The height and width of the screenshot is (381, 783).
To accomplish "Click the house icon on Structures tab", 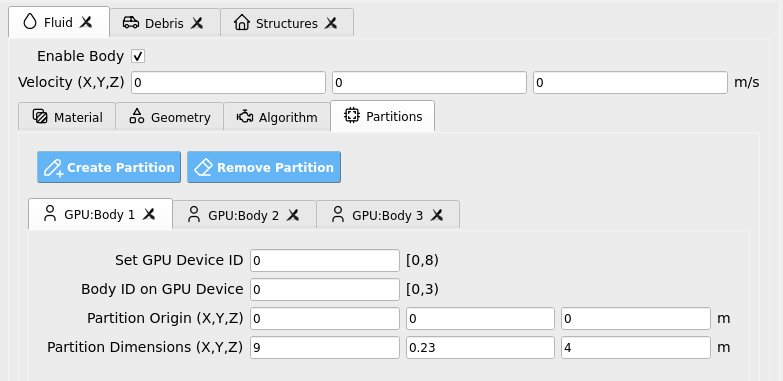I will coord(242,22).
